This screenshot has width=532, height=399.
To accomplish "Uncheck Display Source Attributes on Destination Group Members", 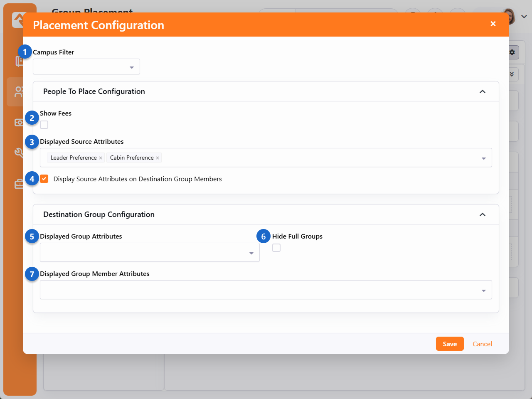I will point(44,179).
